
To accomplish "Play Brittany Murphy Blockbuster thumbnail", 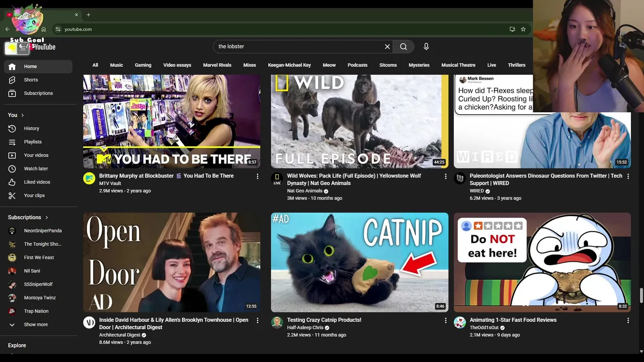I will coord(172,121).
